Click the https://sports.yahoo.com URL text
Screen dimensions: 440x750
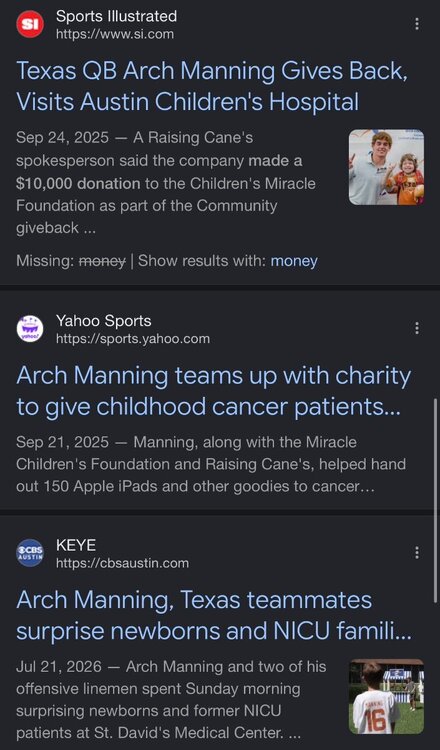point(133,339)
